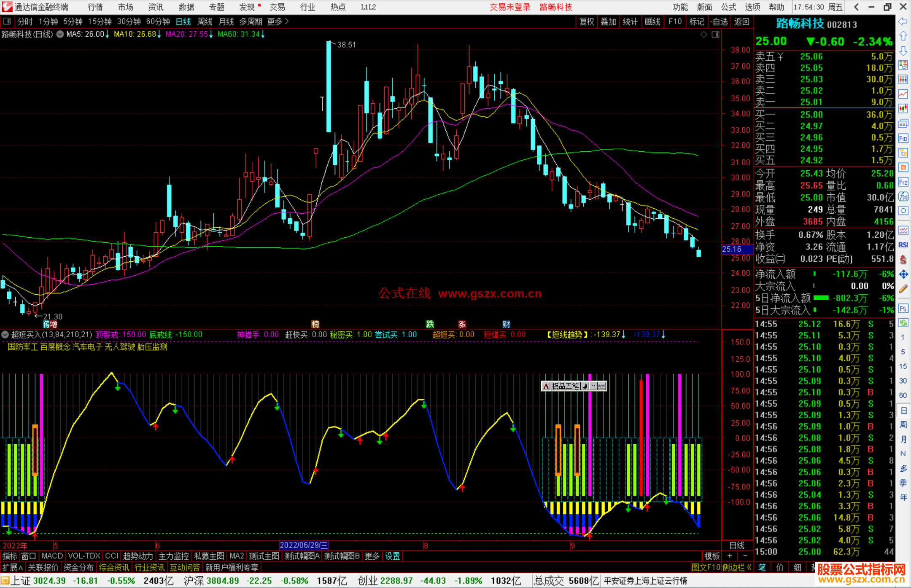Click the 设置 settings button in indicator bar

tap(392, 556)
